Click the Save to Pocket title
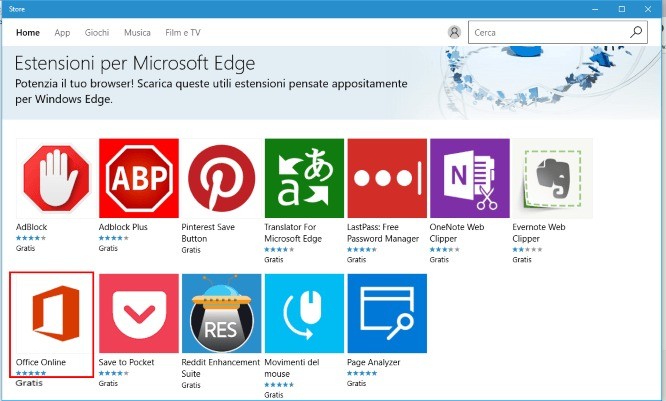The height and width of the screenshot is (401, 666). tap(127, 362)
